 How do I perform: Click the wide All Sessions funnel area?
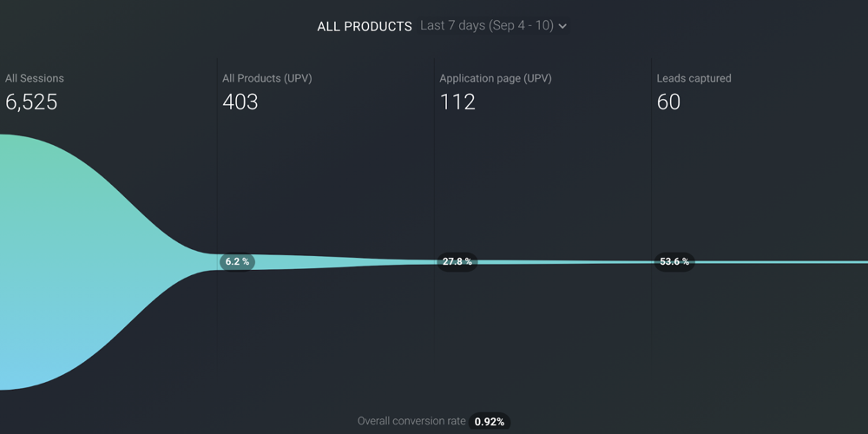point(69,260)
